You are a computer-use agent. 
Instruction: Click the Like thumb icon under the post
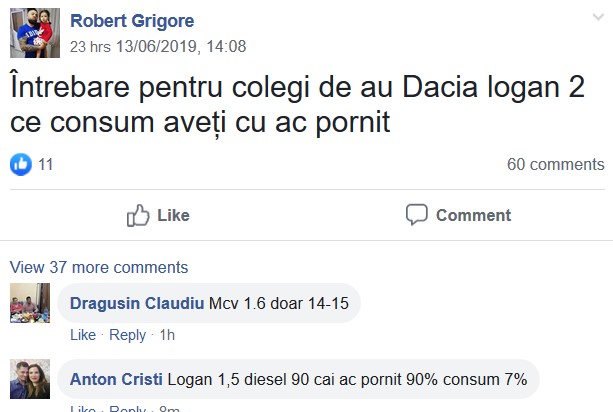138,215
